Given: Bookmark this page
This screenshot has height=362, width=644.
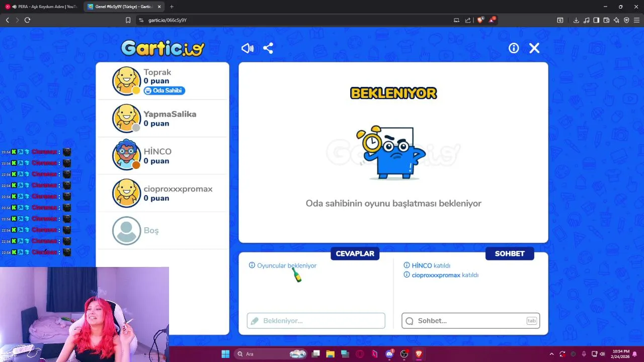Looking at the screenshot, I should pyautogui.click(x=128, y=20).
